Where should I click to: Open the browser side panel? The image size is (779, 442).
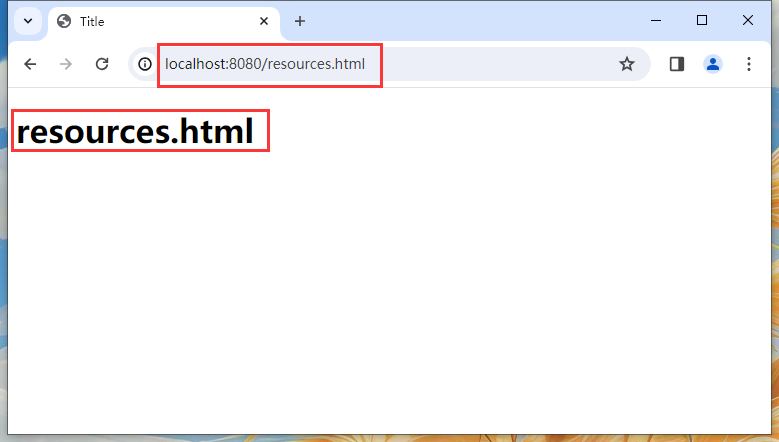click(677, 64)
